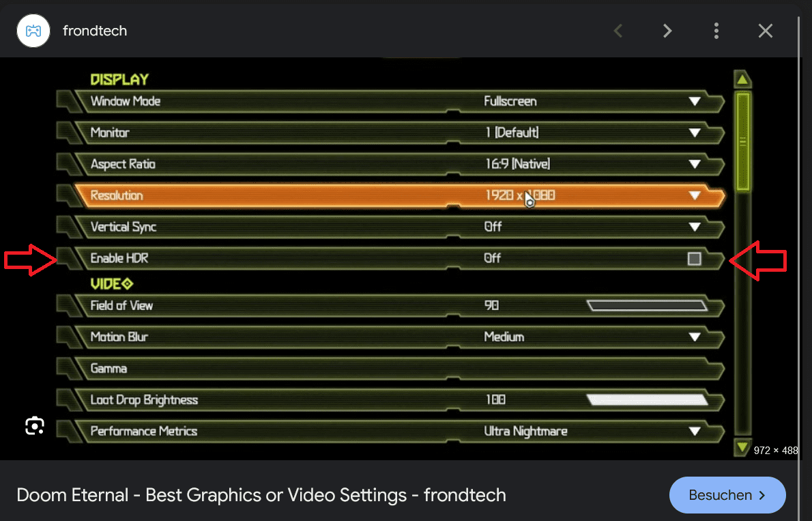This screenshot has width=812, height=521.
Task: Click the Field of View value 90
Action: 491,305
